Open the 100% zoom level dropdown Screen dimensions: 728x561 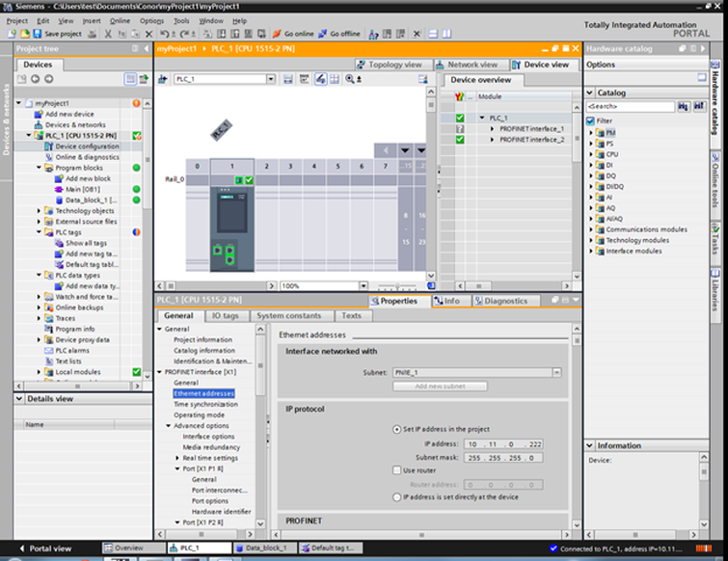pyautogui.click(x=364, y=286)
